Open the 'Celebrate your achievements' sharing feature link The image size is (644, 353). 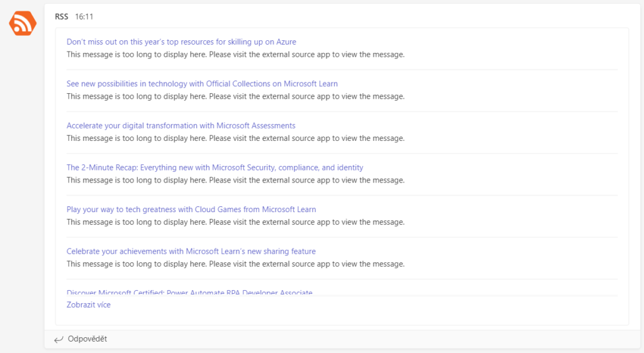tap(191, 252)
